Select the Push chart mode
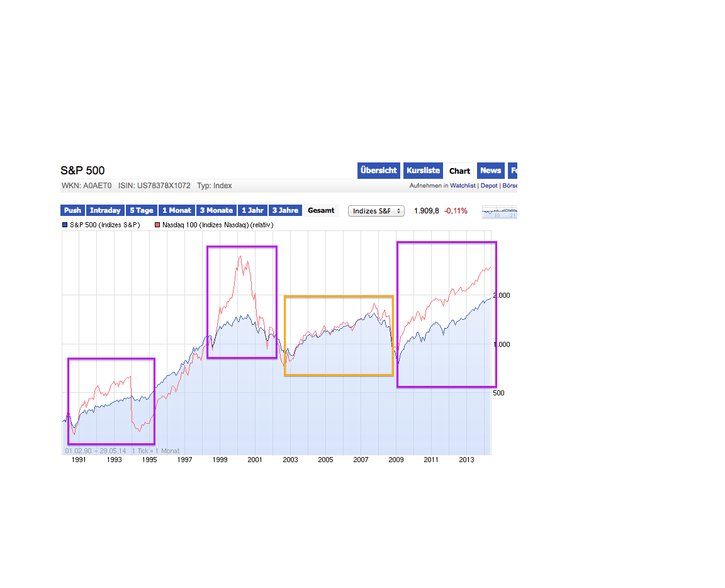The height and width of the screenshot is (588, 725). pos(72,210)
